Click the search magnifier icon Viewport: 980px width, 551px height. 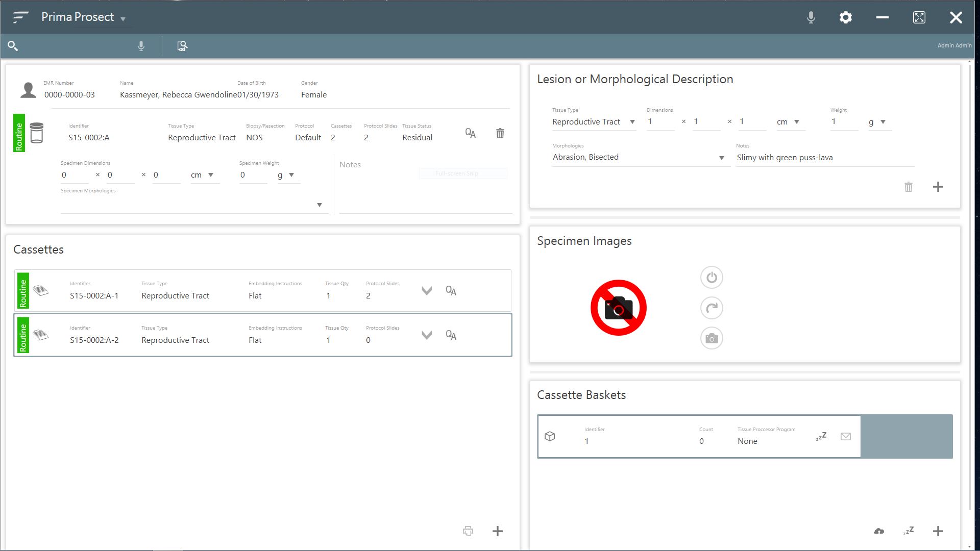point(13,46)
